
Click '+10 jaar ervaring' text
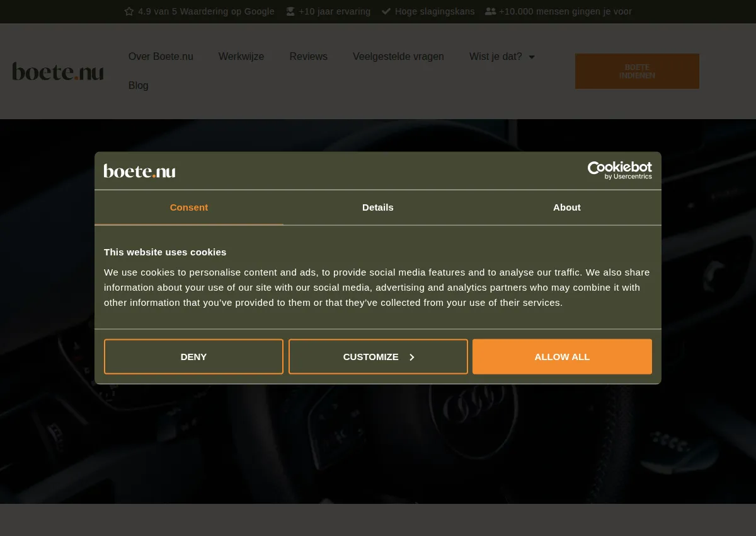[335, 11]
